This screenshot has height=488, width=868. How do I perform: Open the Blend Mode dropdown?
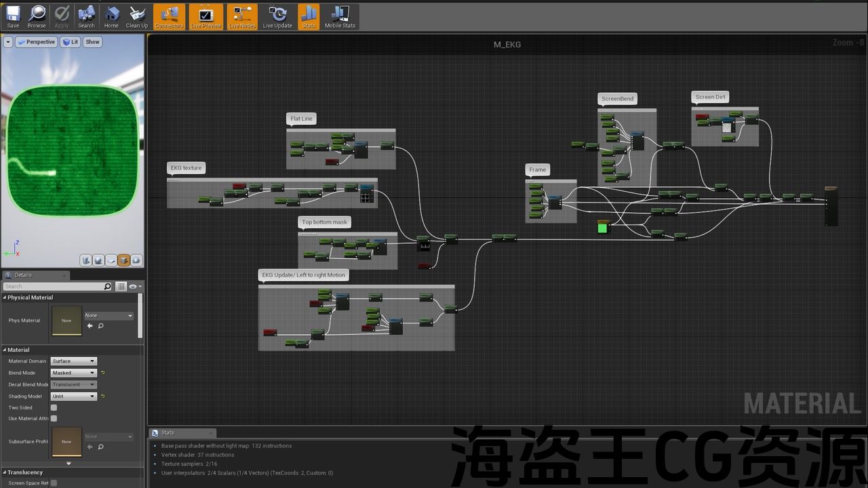pos(74,373)
